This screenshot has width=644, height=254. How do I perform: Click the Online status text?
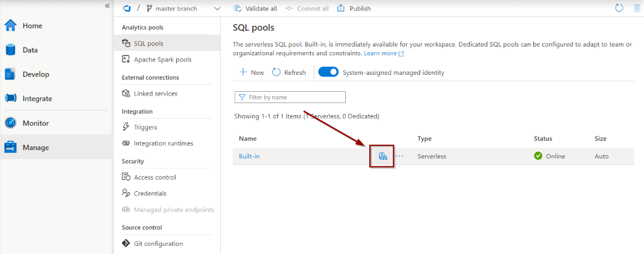pyautogui.click(x=555, y=157)
